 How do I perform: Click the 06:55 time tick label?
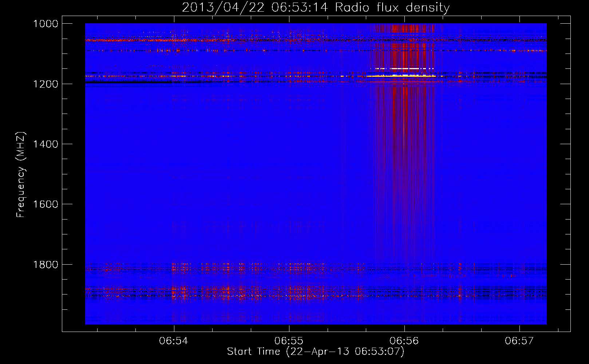tap(289, 341)
